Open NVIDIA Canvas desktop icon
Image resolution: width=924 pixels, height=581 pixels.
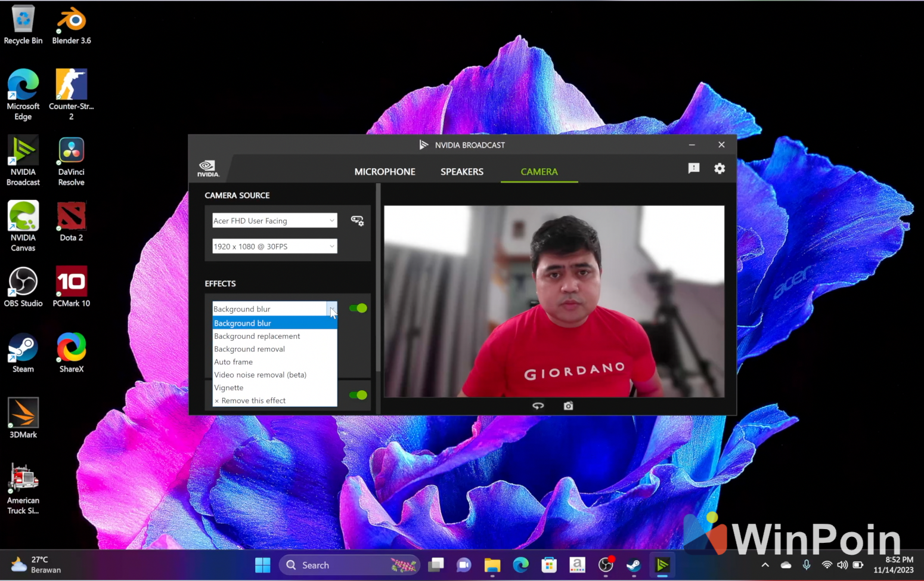pos(23,227)
